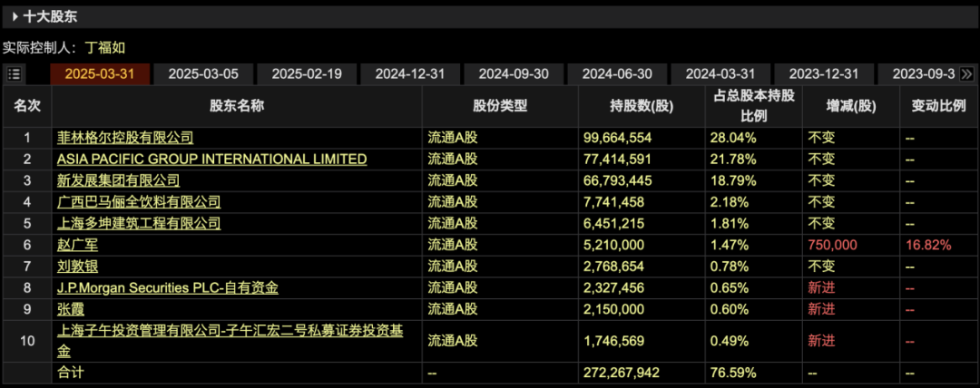The image size is (980, 388).
Task: Select the 2025-03-31 report tab
Action: 99,74
